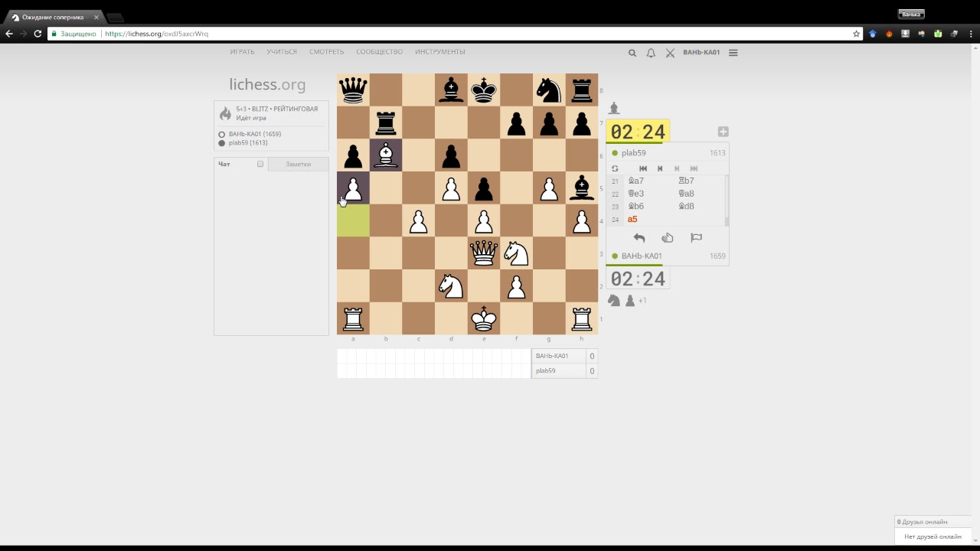Click the search magnifier icon in header
980x551 pixels.
click(x=632, y=53)
